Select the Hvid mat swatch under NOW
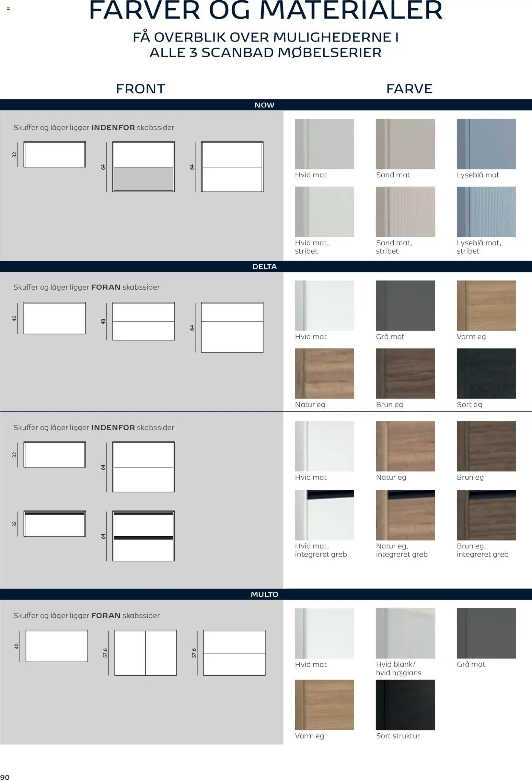The image size is (532, 780). tap(324, 144)
